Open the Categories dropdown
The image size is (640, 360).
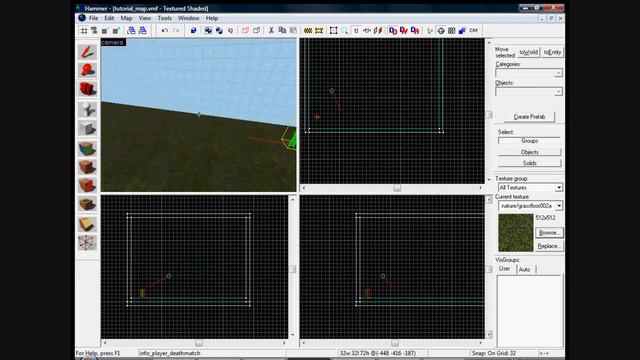(529, 73)
